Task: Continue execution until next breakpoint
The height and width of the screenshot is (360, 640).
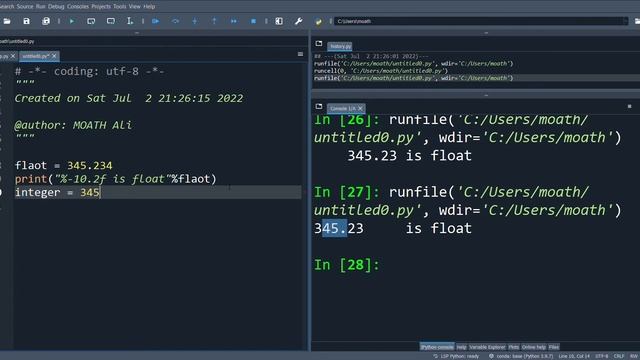Action: coord(233,21)
